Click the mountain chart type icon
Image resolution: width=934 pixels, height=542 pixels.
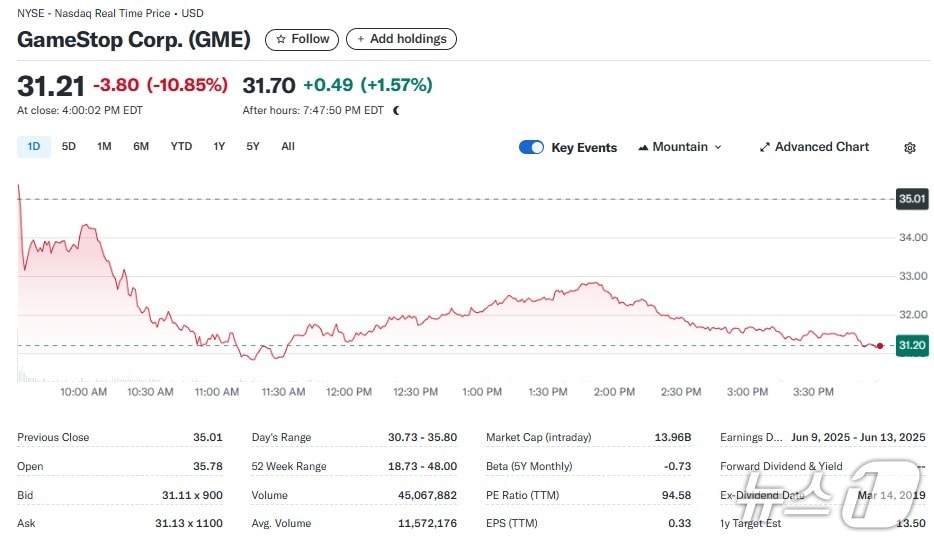pyautogui.click(x=643, y=147)
